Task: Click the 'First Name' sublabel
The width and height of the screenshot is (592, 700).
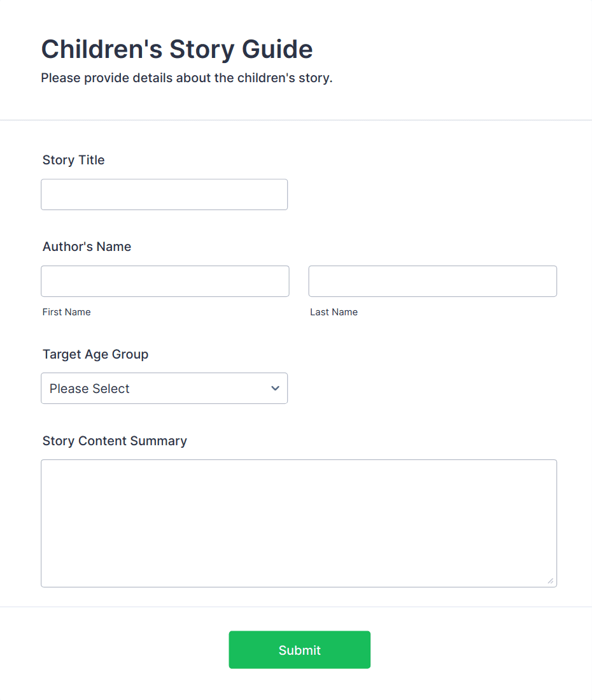Action: click(67, 312)
